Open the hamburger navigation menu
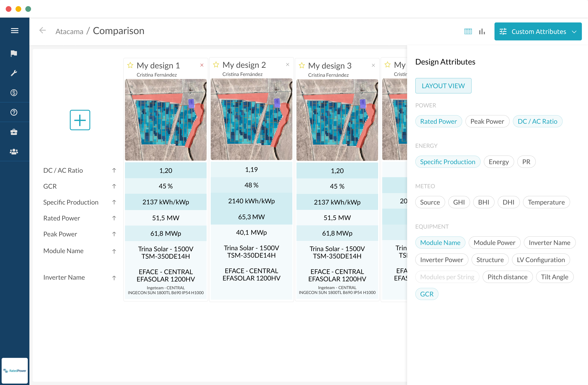The image size is (588, 385). (14, 30)
